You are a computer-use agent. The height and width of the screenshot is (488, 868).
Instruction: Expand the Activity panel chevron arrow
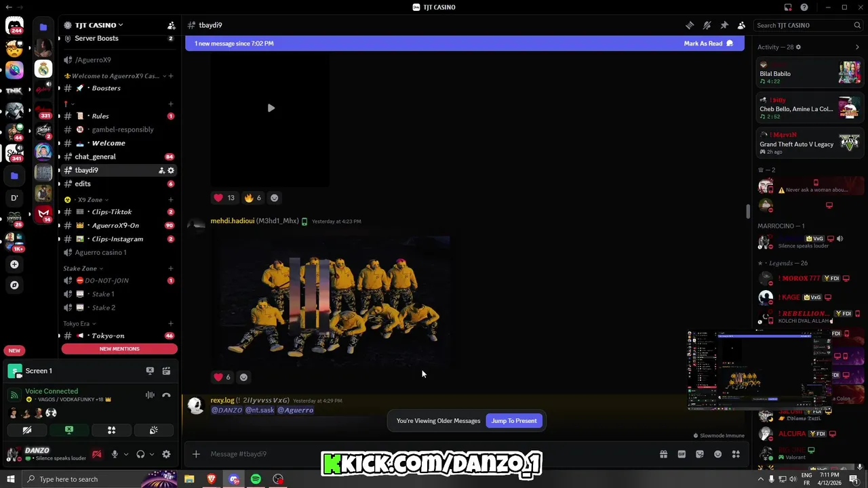click(x=857, y=47)
